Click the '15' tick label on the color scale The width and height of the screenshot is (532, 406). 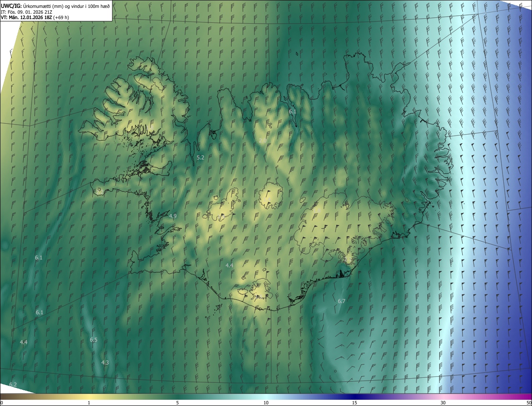pos(355,403)
